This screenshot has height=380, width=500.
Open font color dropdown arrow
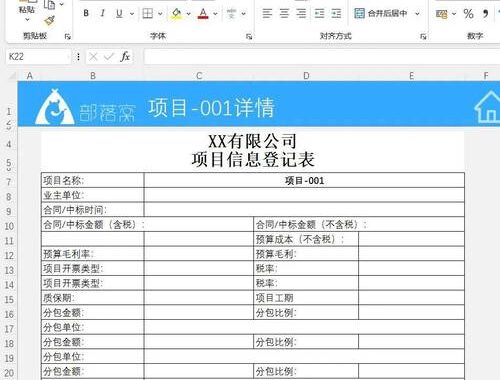point(215,14)
